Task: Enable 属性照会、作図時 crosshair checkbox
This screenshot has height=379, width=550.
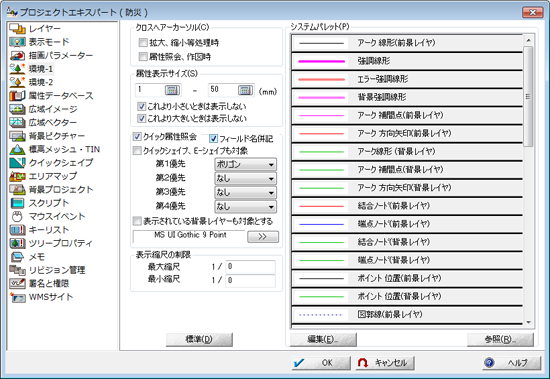Action: [x=143, y=56]
